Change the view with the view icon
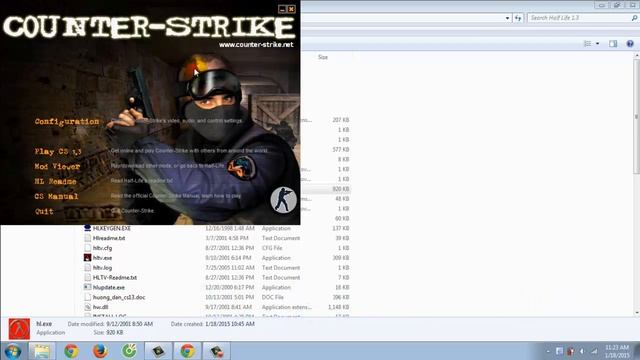 (588, 44)
